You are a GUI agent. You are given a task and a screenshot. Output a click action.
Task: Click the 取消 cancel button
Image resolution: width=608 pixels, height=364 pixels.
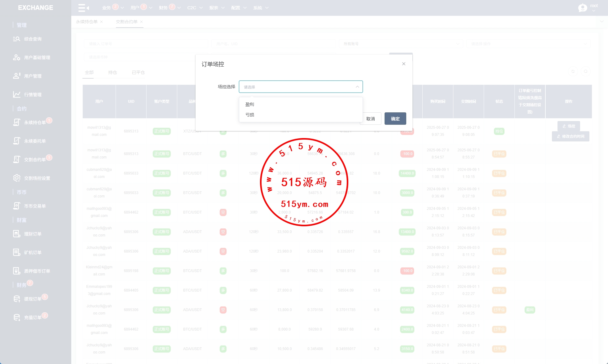click(x=371, y=119)
